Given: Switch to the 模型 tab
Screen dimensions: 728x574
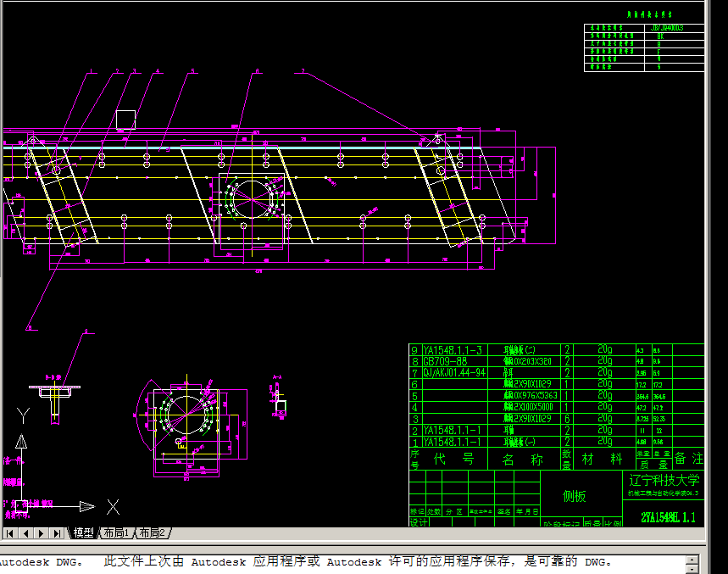Looking at the screenshot, I should point(84,532).
